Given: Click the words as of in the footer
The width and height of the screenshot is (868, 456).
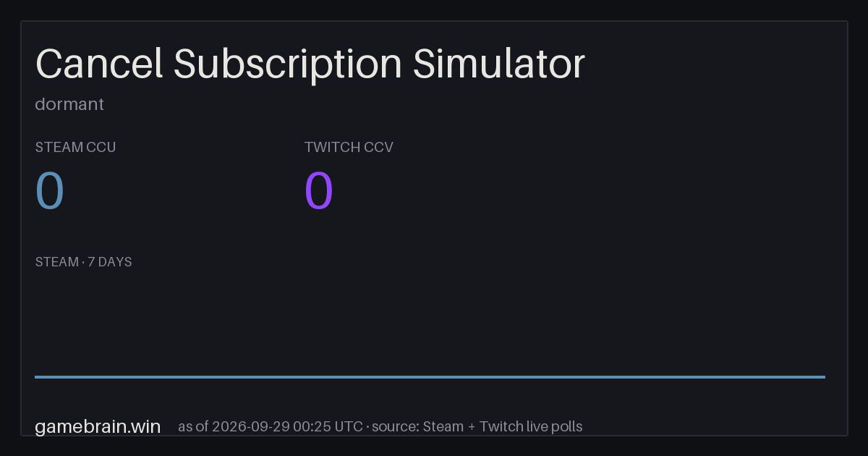Looking at the screenshot, I should 193,426.
